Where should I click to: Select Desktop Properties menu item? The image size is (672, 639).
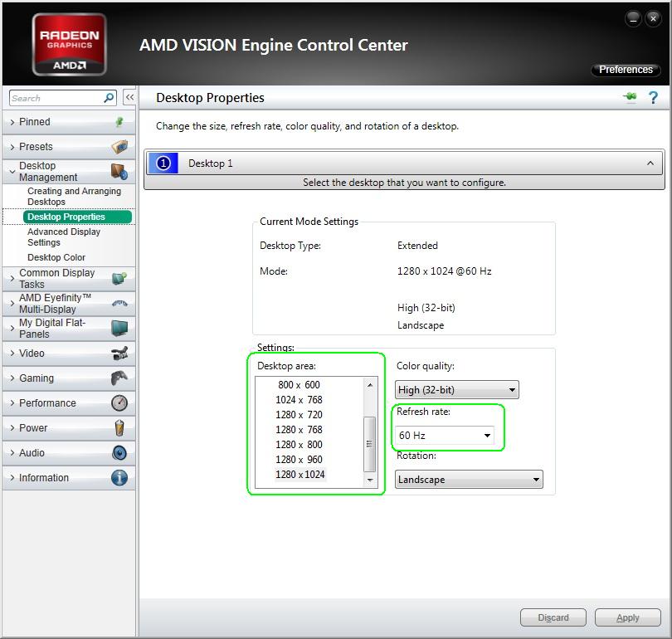tap(77, 217)
